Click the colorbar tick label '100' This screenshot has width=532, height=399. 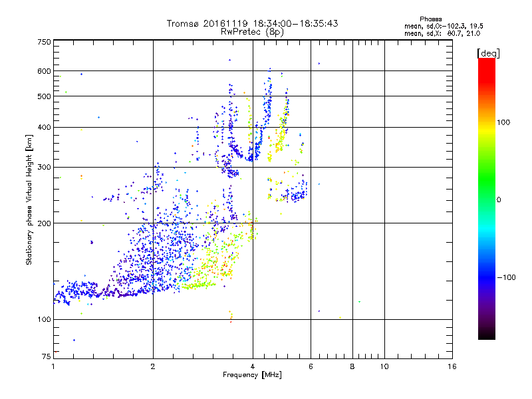503,122
